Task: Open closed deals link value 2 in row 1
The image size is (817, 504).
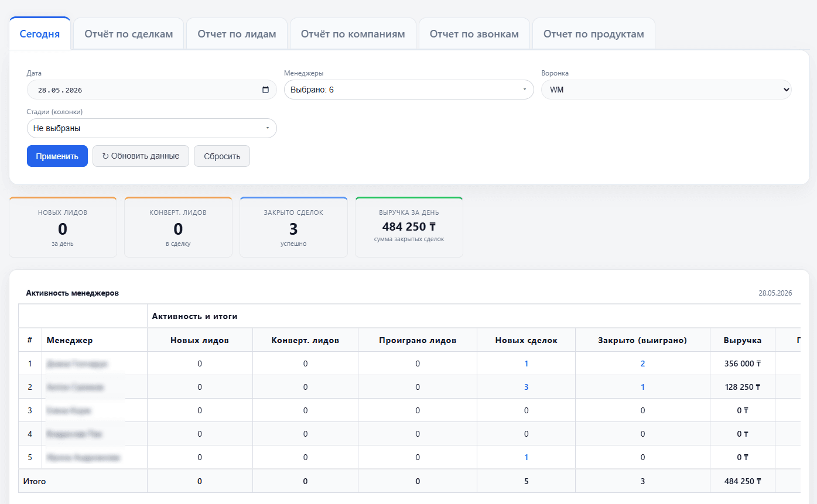Action: [x=642, y=364]
